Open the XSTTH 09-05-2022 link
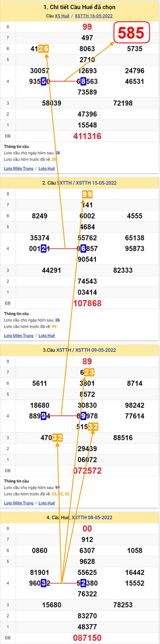Screen dimensions: 160x644 click(96, 350)
